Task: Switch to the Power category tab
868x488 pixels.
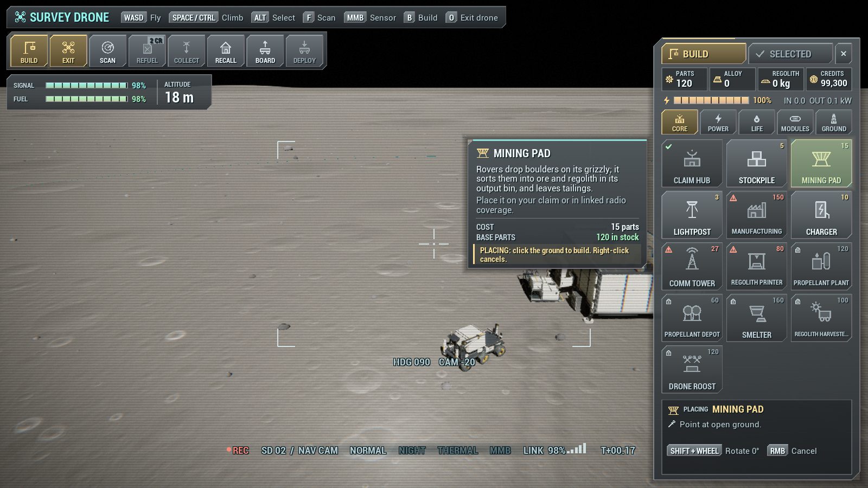Action: pyautogui.click(x=718, y=122)
